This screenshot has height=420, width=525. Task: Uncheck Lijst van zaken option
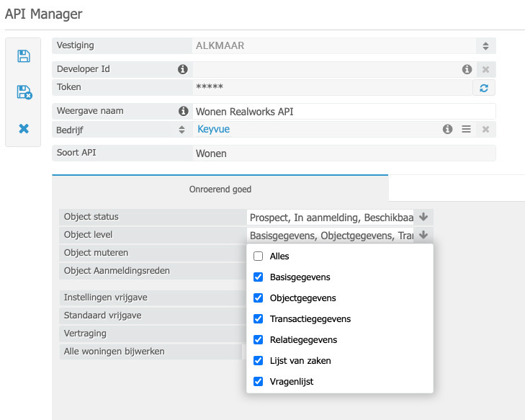[258, 360]
